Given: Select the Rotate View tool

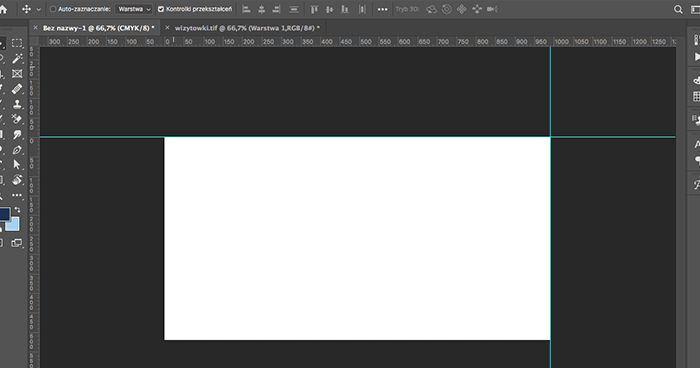Looking at the screenshot, I should tap(17, 180).
